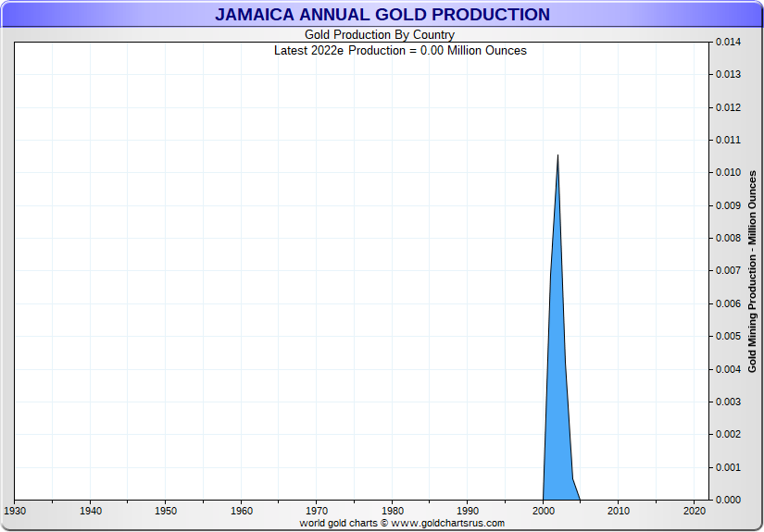Screen dimensions: 764x532
Task: Click the y-axis value 0.001
Action: pyautogui.click(x=728, y=468)
